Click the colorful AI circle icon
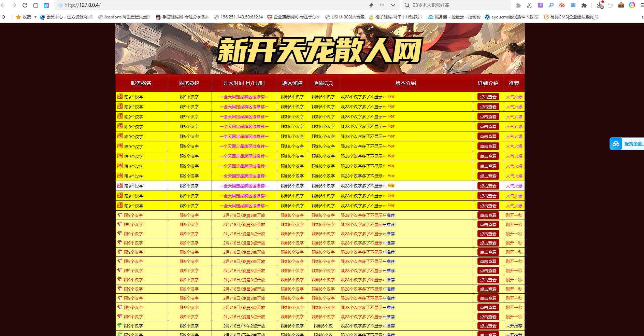Viewport: 644px width, 336px height. click(632, 5)
